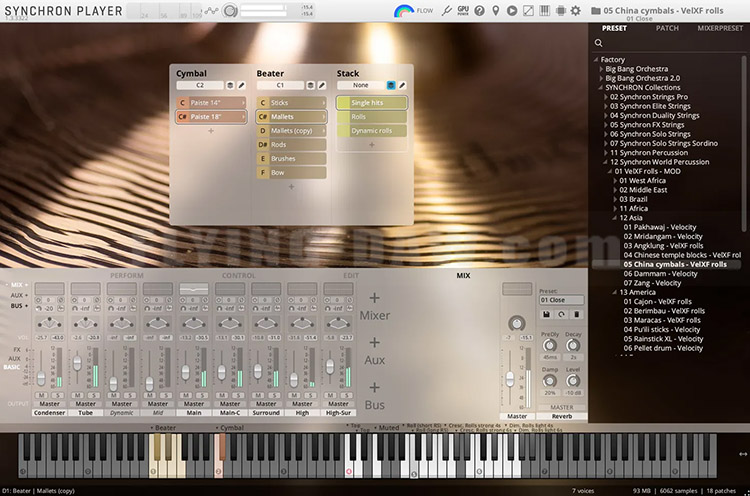Click the search magnifier in preset browser
The height and width of the screenshot is (496, 750).
598,43
